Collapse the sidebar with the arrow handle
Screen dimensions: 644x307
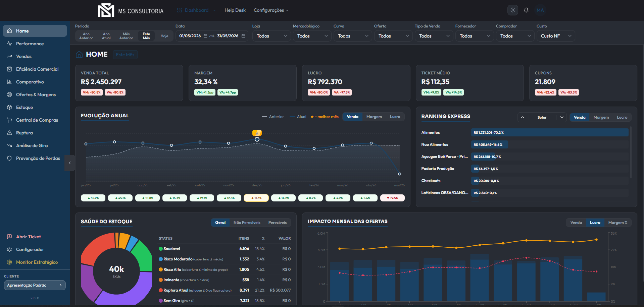coord(70,163)
